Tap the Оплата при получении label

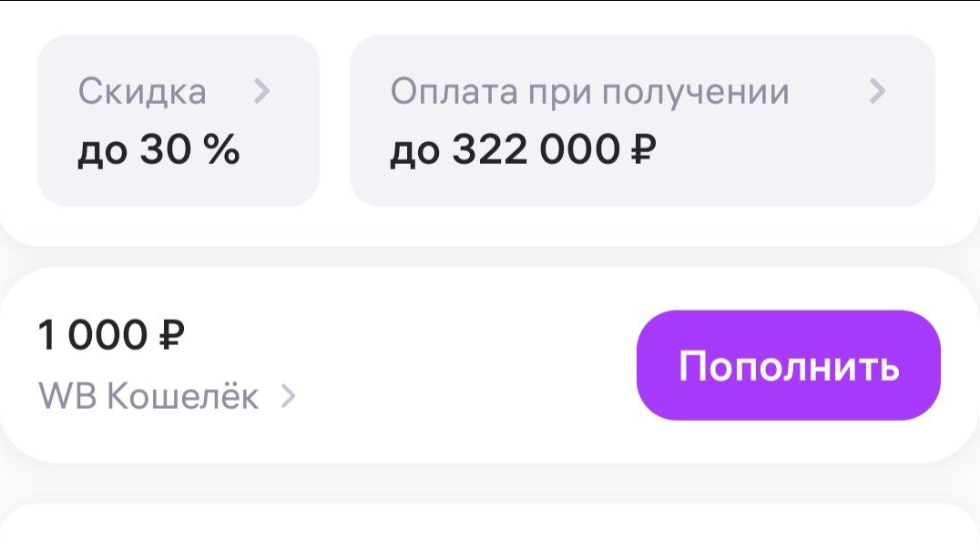(590, 90)
